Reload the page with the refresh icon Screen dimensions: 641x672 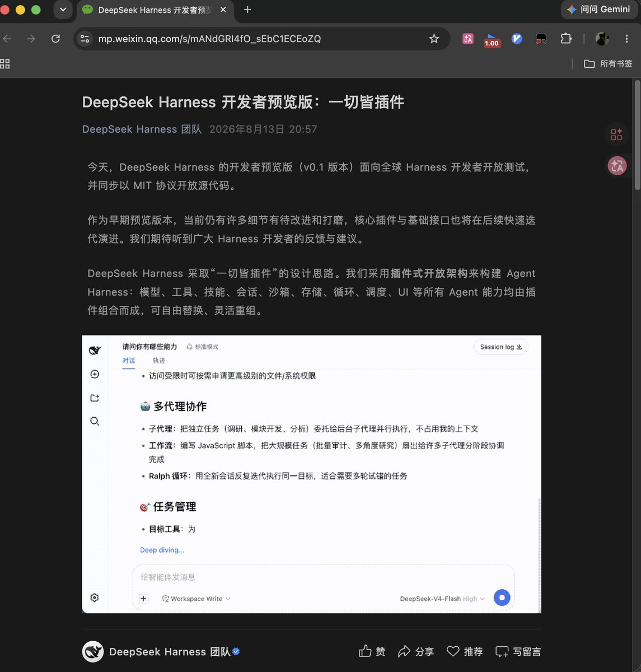pyautogui.click(x=55, y=39)
